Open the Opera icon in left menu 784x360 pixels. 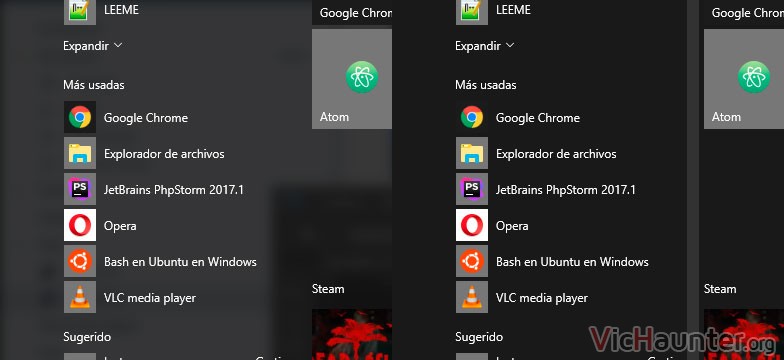80,226
